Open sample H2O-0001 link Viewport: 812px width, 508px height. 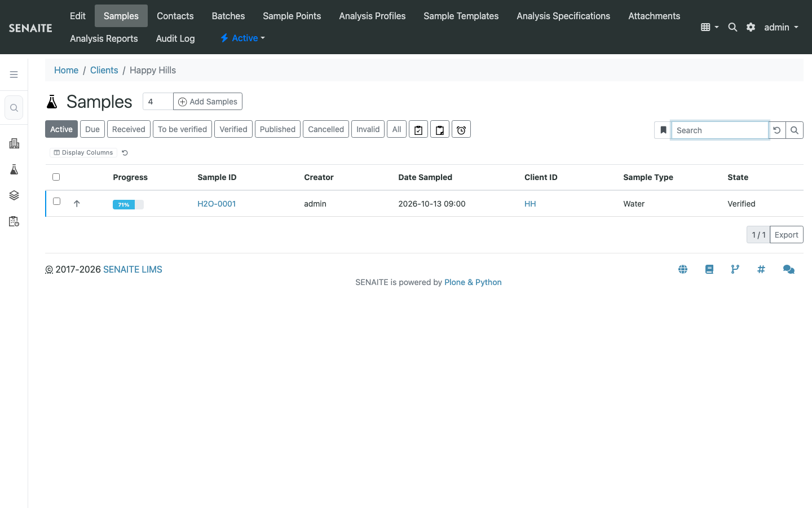tap(217, 204)
